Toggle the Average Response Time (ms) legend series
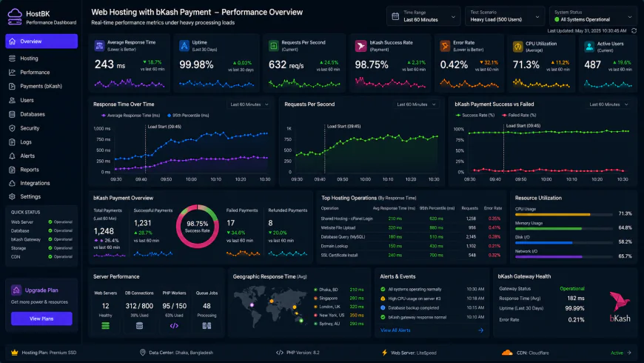Viewport: 644px width, 363px height. (130, 116)
